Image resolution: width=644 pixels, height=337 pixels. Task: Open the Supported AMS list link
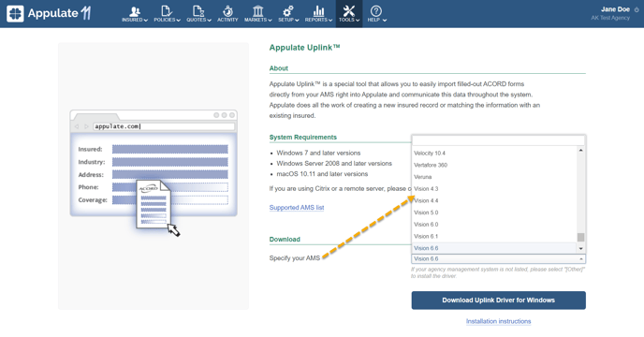coord(297,208)
